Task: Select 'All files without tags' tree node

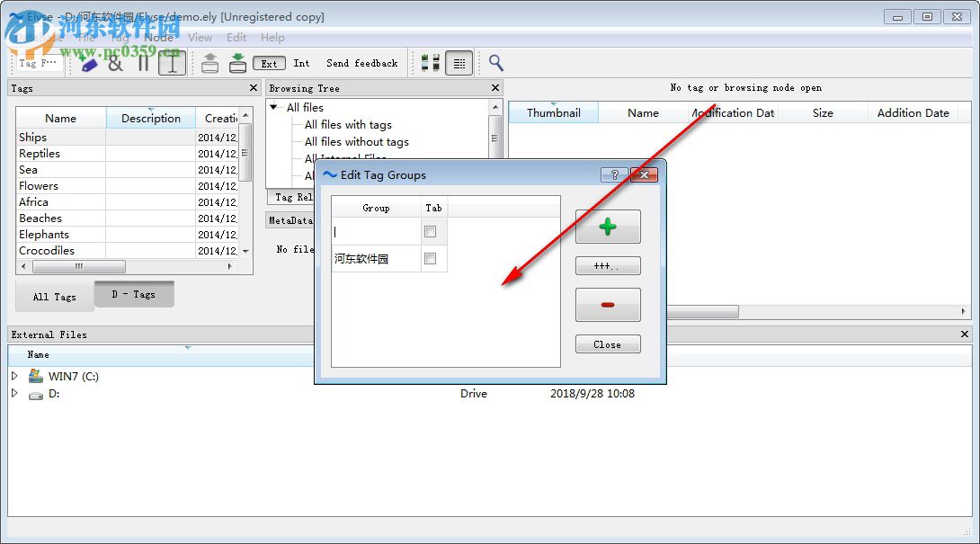Action: click(x=356, y=142)
